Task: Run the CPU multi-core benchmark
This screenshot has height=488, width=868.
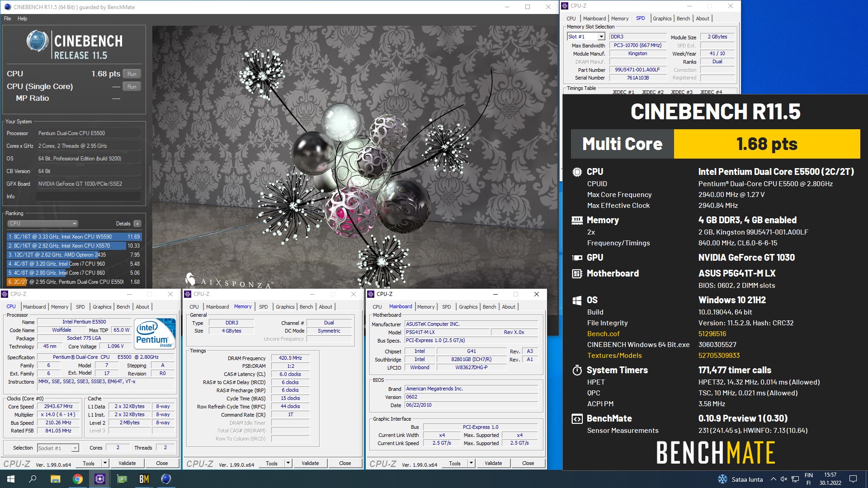Action: (132, 74)
